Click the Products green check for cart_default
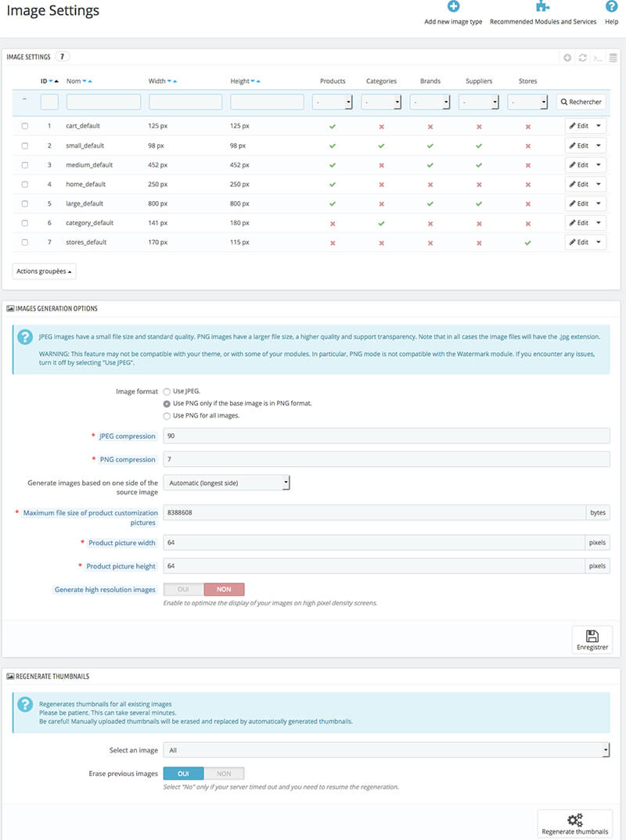The width and height of the screenshot is (626, 840). pyautogui.click(x=333, y=127)
